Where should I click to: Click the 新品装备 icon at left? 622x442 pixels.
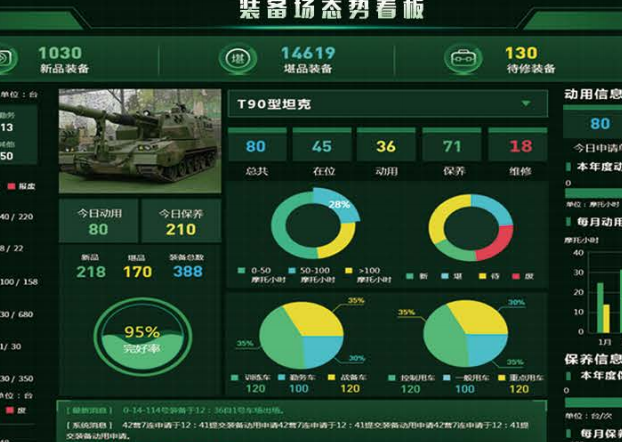[x=6, y=59]
